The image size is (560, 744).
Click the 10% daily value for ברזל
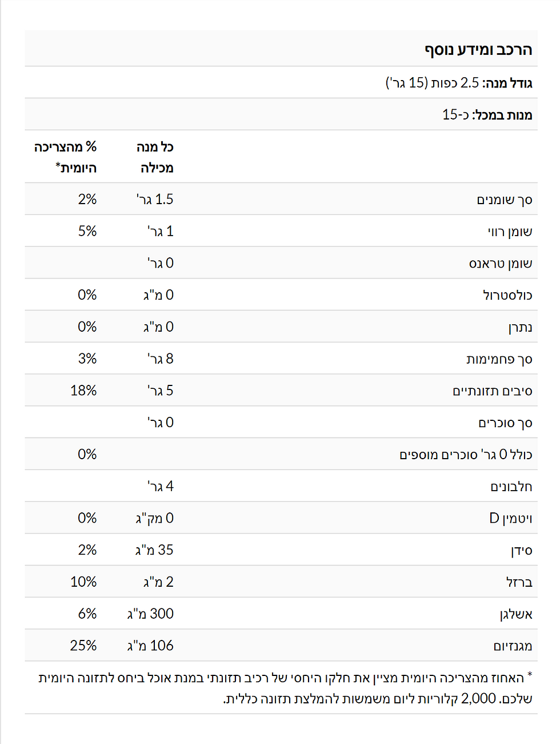click(x=83, y=582)
